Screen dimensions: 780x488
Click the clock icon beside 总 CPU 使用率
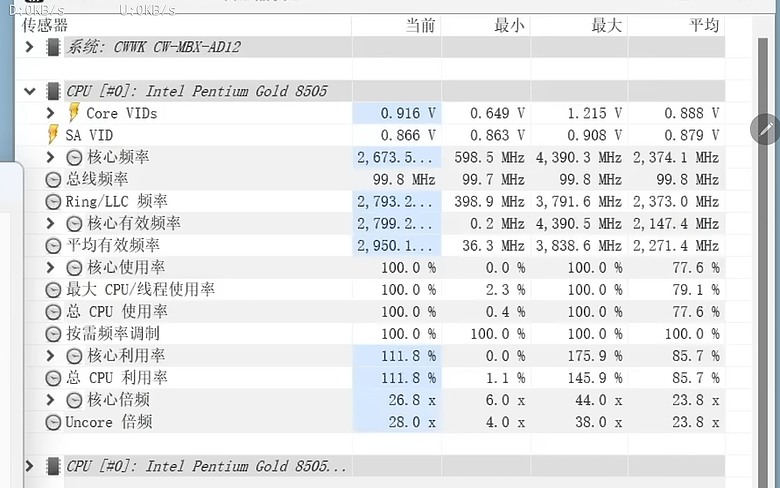[x=53, y=312]
